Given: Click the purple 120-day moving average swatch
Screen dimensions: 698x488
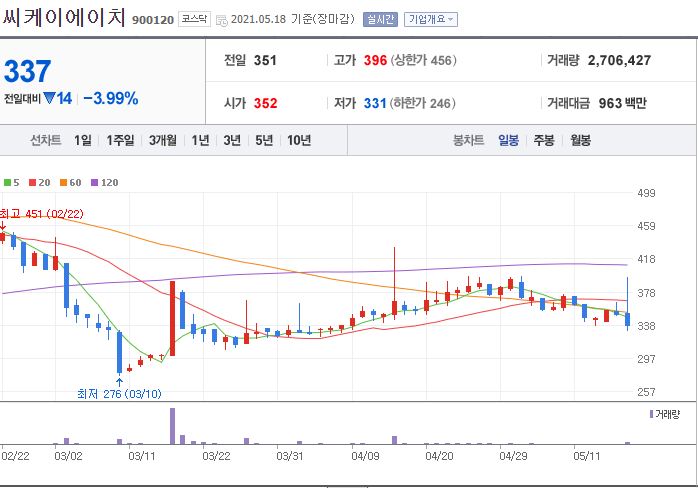Looking at the screenshot, I should (x=94, y=183).
